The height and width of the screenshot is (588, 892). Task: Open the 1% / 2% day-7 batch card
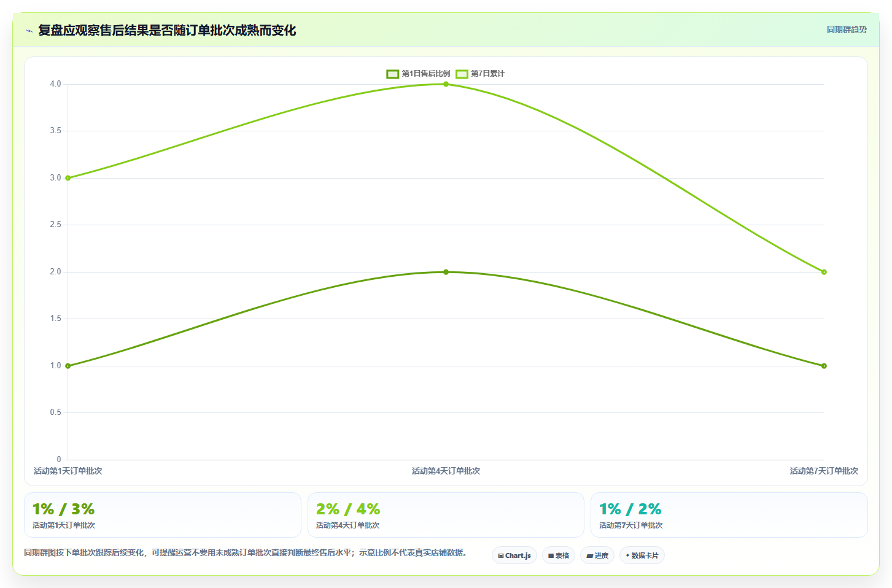pyautogui.click(x=729, y=515)
